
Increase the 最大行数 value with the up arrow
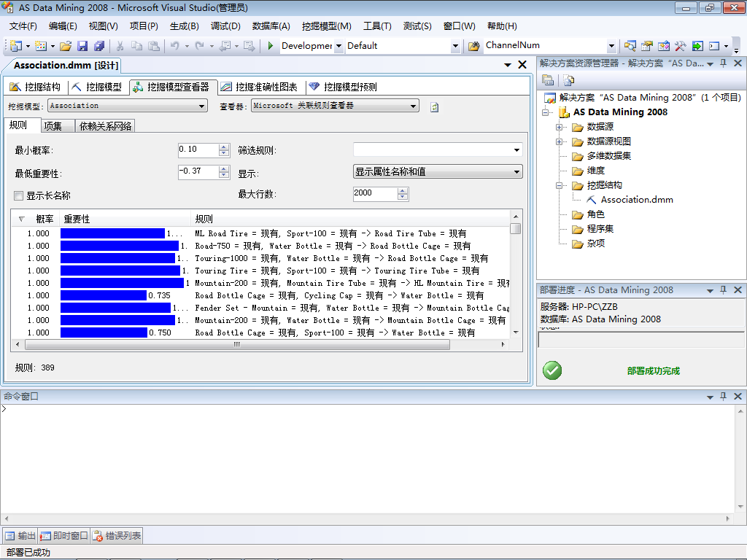tap(403, 191)
